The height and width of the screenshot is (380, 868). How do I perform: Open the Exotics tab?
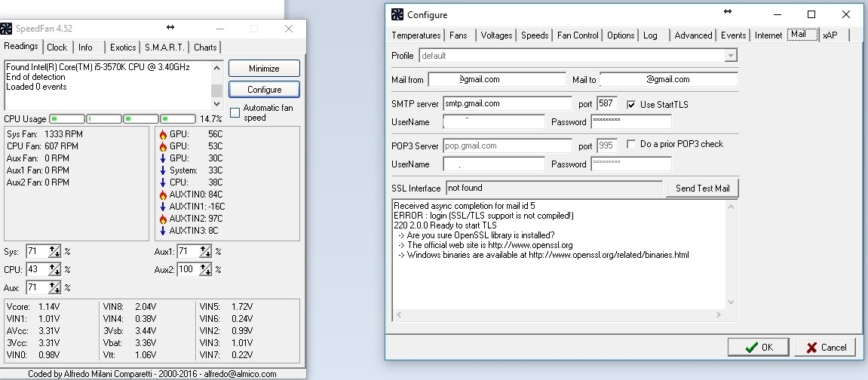(123, 47)
